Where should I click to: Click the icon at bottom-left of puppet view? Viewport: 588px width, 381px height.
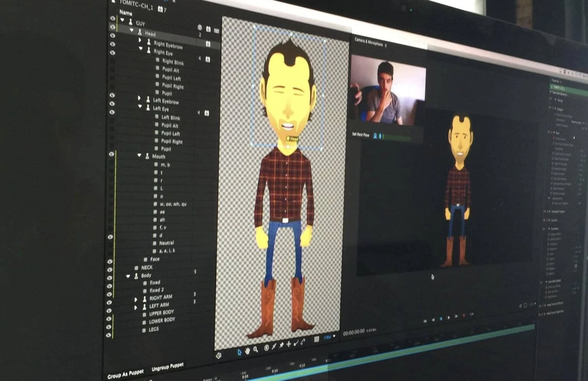pyautogui.click(x=218, y=355)
